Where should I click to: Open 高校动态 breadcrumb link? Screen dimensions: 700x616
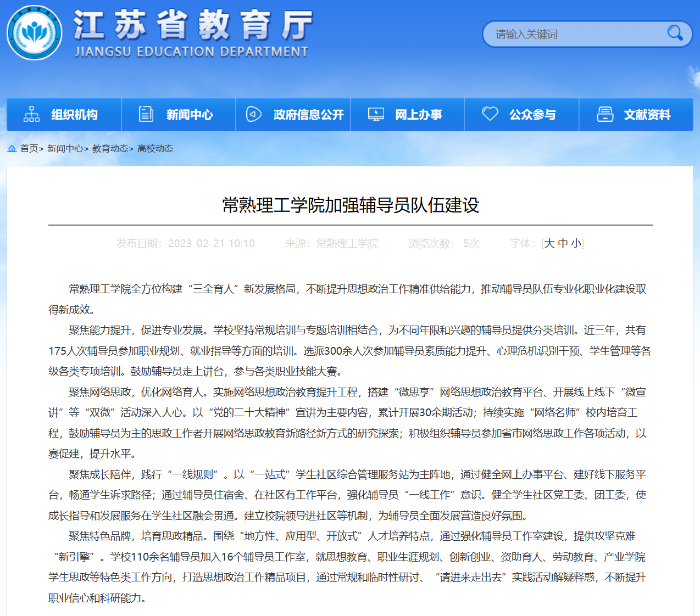(155, 149)
